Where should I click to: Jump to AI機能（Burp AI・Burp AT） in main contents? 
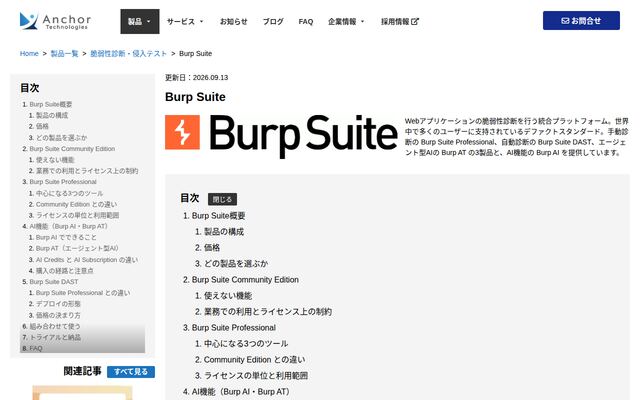[240, 392]
